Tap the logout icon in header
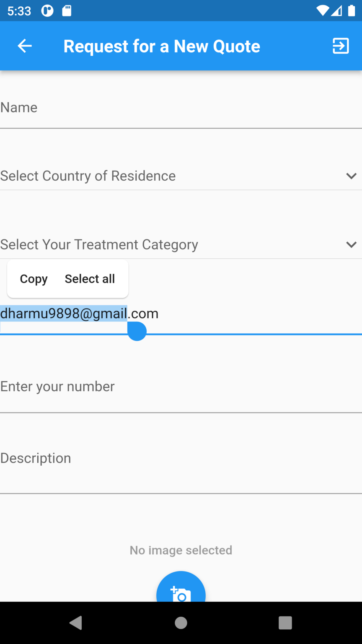362x644 pixels. pyautogui.click(x=341, y=46)
